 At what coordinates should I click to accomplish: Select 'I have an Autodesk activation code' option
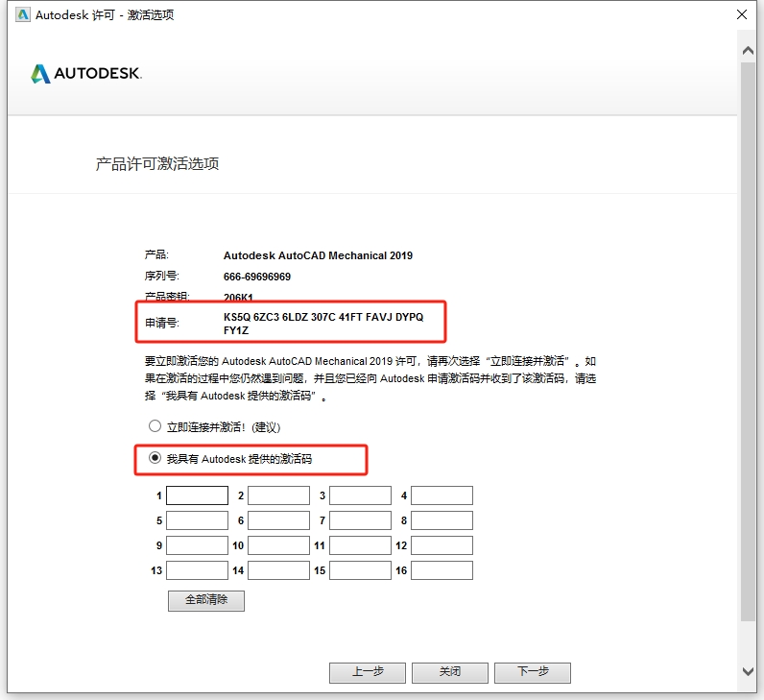(x=155, y=458)
